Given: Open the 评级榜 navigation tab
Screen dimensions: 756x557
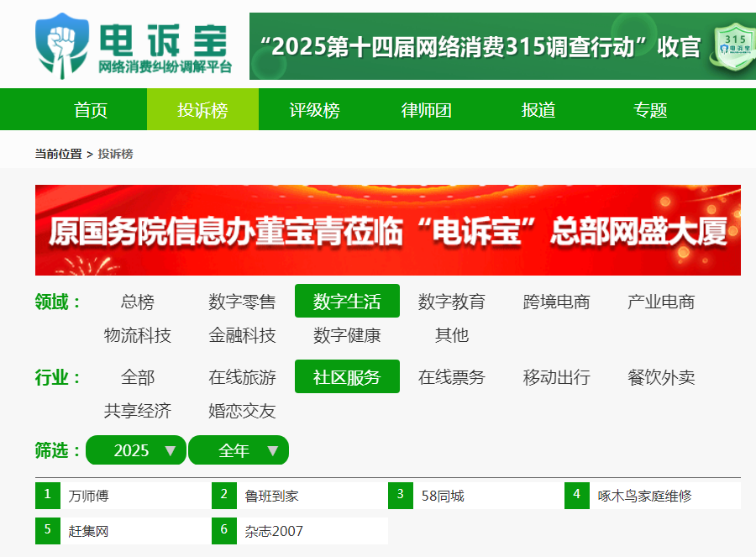Looking at the screenshot, I should pos(314,109).
